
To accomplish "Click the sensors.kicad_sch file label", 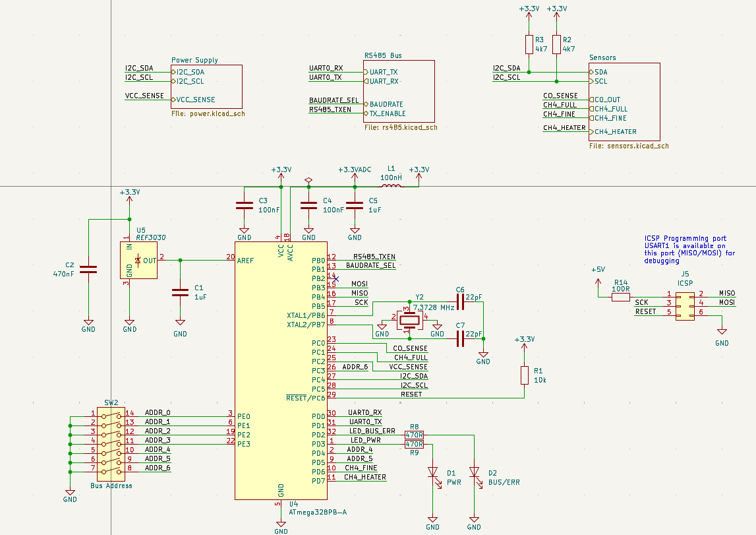I will 629,146.
